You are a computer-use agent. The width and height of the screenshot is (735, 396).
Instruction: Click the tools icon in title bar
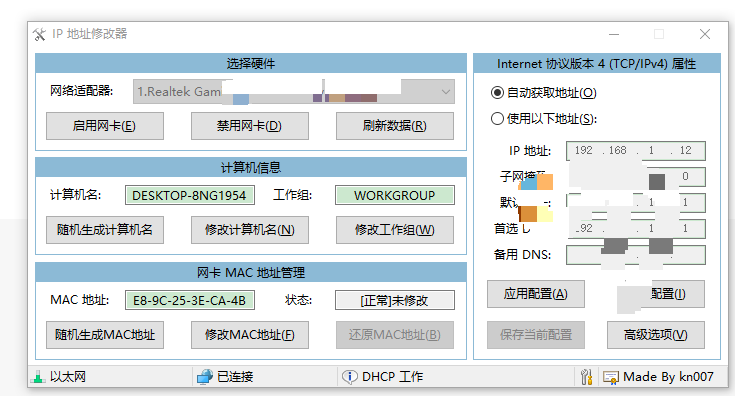point(39,34)
